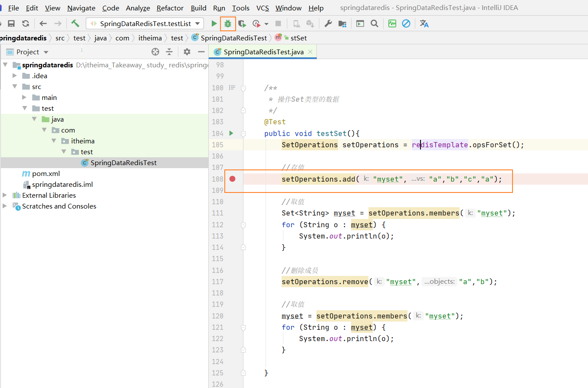Open Project Structure icon
588x388 pixels.
(342, 23)
